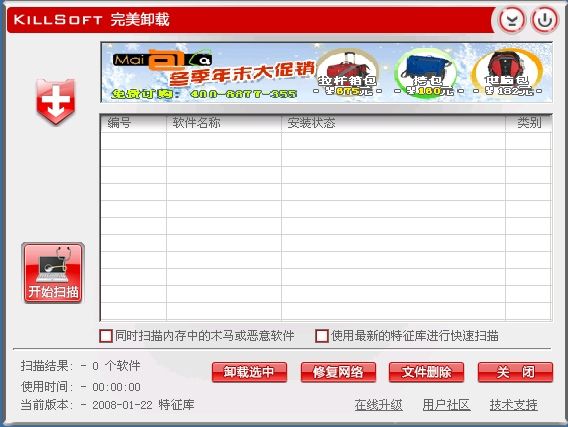The image size is (568, 427).
Task: Enable 使用最新的特征库进行快速扫描 checkbox
Action: coord(322,336)
